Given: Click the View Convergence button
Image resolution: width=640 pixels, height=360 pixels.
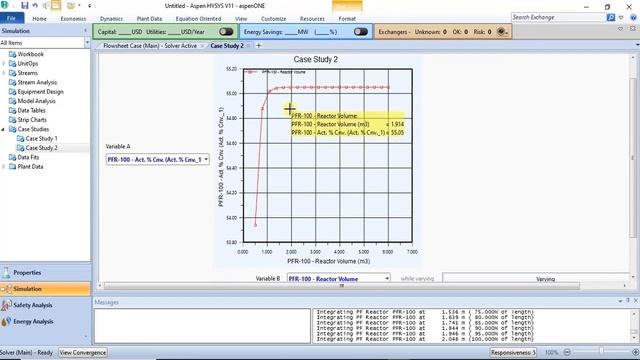Looking at the screenshot, I should click(x=83, y=352).
